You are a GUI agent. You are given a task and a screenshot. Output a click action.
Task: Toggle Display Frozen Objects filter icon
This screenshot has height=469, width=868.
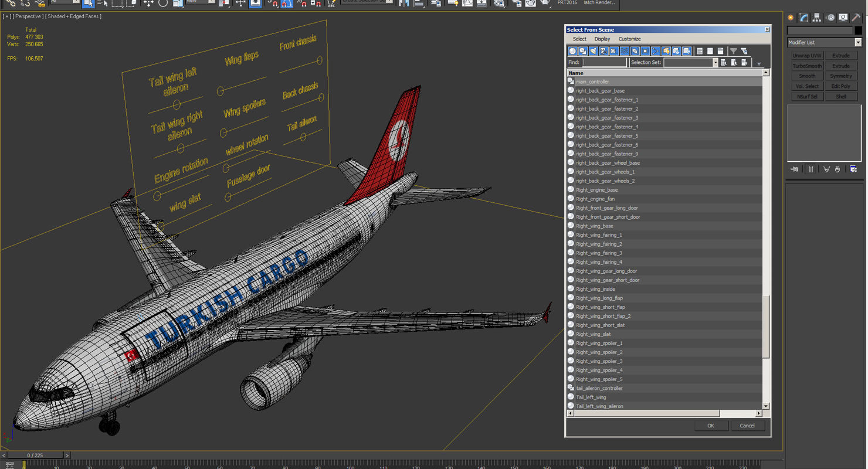(x=676, y=51)
